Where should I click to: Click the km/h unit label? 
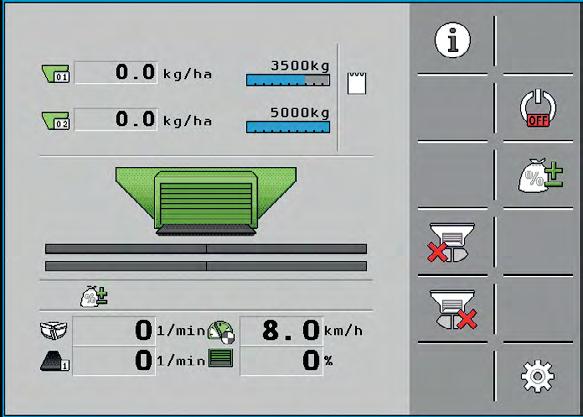[344, 331]
